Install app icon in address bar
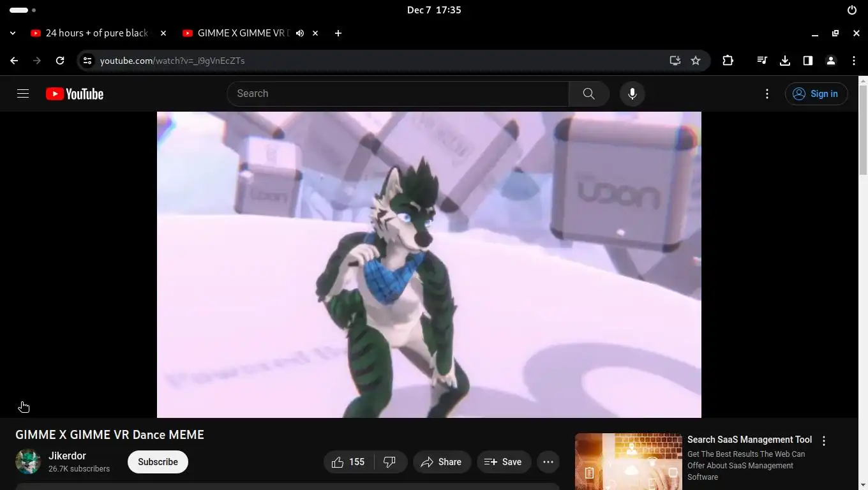The width and height of the screenshot is (868, 490). pyautogui.click(x=675, y=61)
